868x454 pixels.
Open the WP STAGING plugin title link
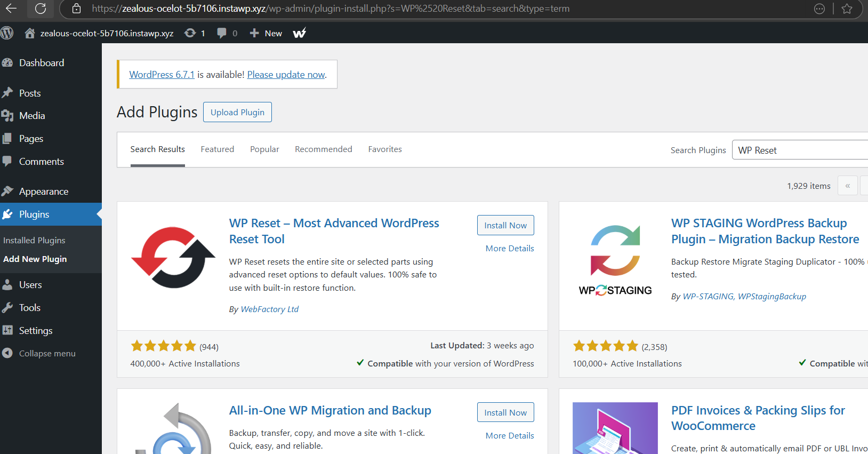click(765, 231)
